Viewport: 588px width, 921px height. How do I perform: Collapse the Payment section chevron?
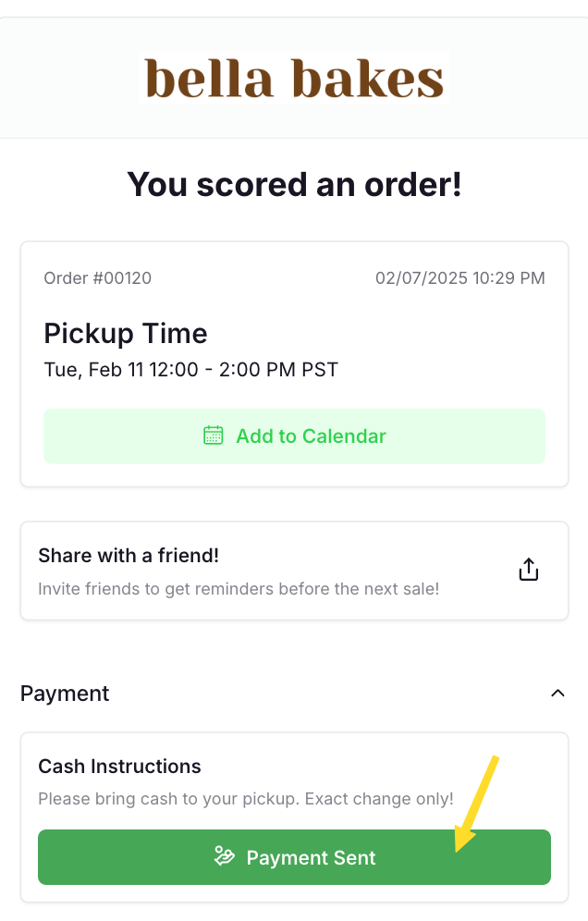click(x=557, y=694)
